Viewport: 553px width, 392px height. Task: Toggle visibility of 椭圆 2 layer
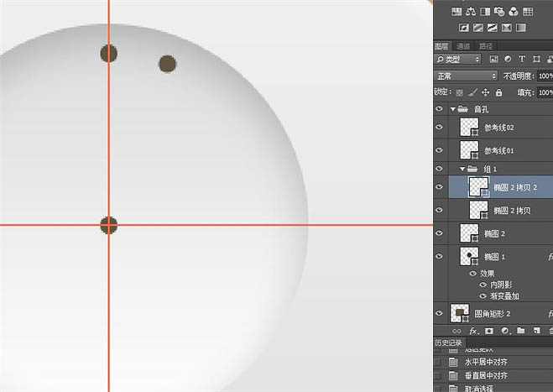coord(440,233)
